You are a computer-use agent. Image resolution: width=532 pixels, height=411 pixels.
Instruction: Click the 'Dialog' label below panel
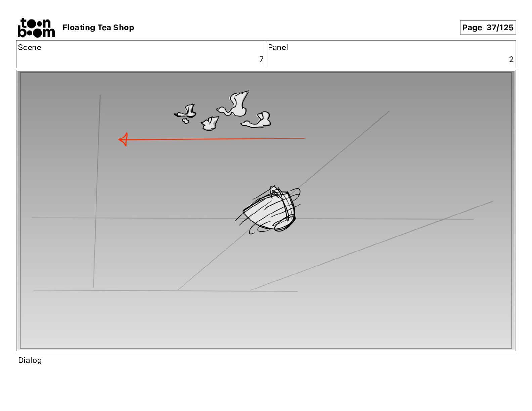click(x=30, y=360)
